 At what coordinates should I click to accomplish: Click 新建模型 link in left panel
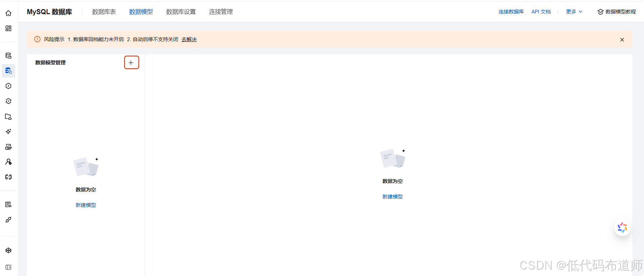pyautogui.click(x=86, y=205)
